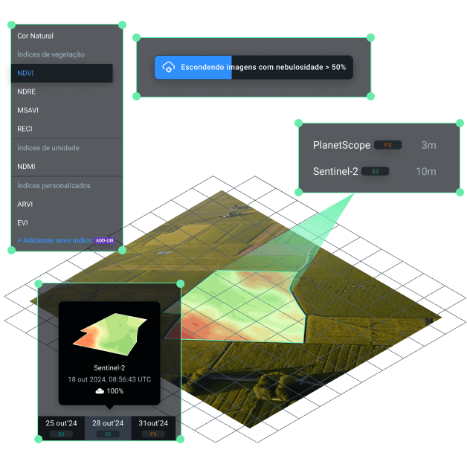Select Cor Natural in the index list
Screen dimensions: 467x476
[35, 36]
